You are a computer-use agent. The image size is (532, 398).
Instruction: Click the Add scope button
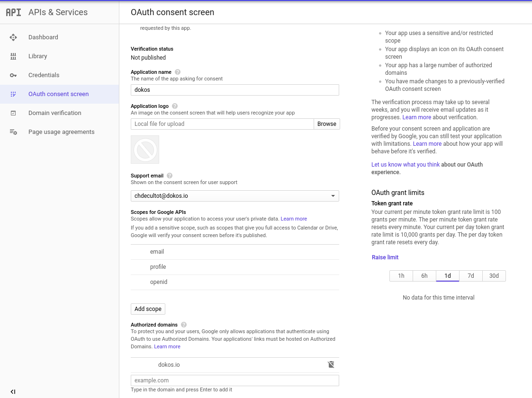pos(148,309)
